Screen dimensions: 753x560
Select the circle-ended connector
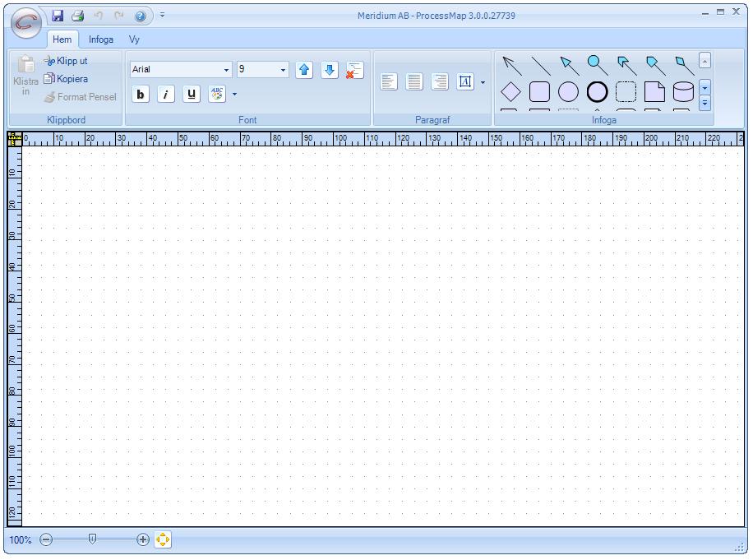(598, 66)
